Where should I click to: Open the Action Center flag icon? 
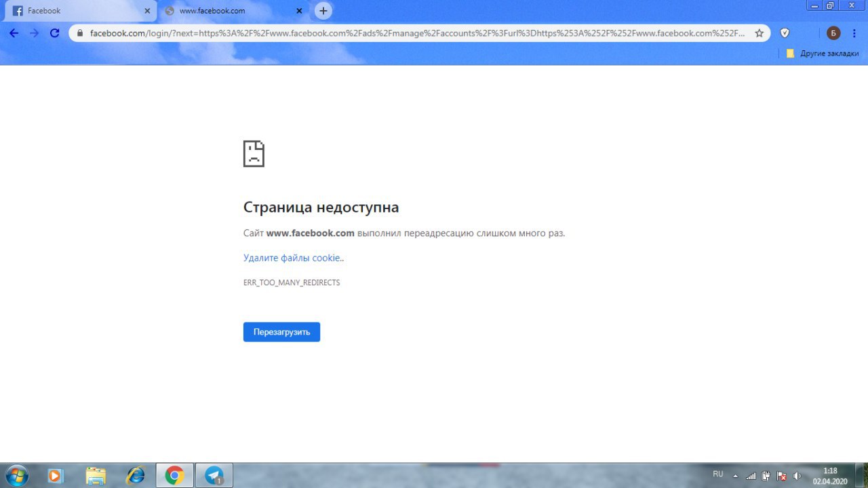pos(781,476)
